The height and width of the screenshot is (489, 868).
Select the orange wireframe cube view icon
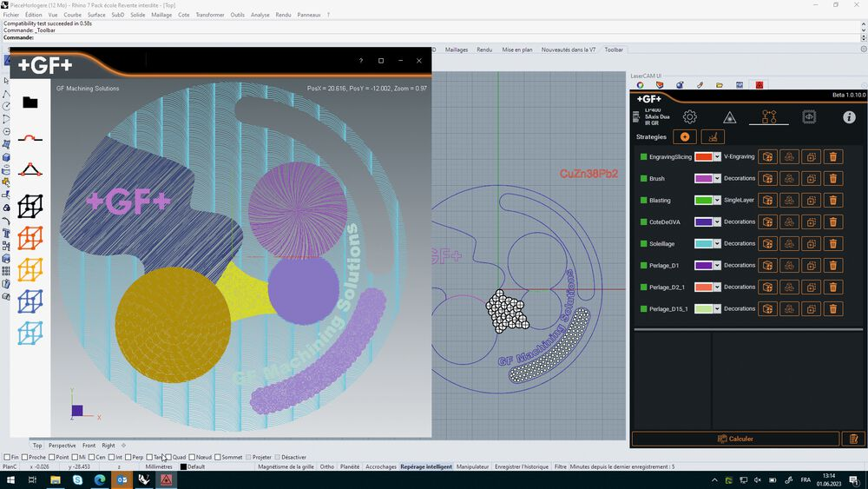tap(30, 239)
